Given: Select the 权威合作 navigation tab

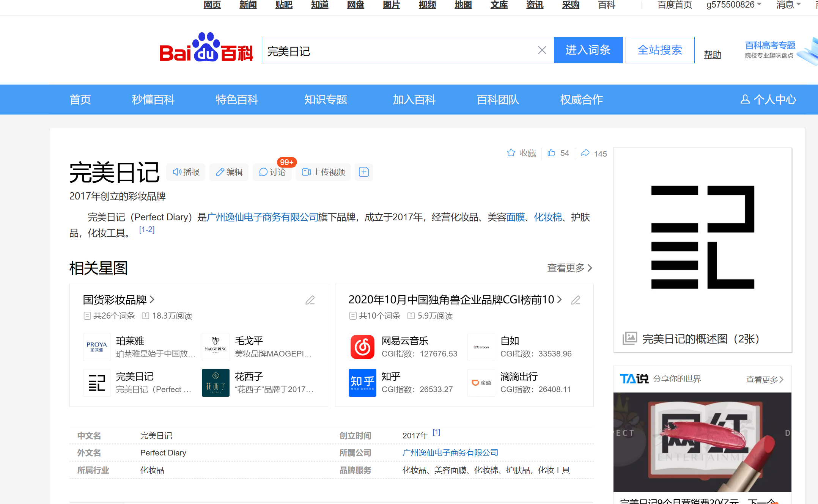Looking at the screenshot, I should (x=582, y=99).
